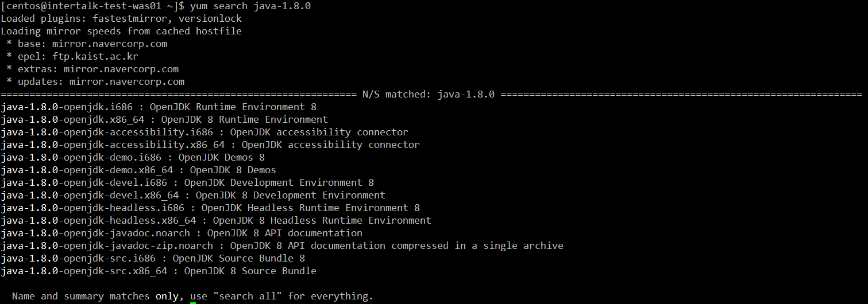Viewport: 868px width, 304px height.
Task: Click java-1.8.0-openjdk-headless.x86_64 package text
Action: tap(98, 221)
